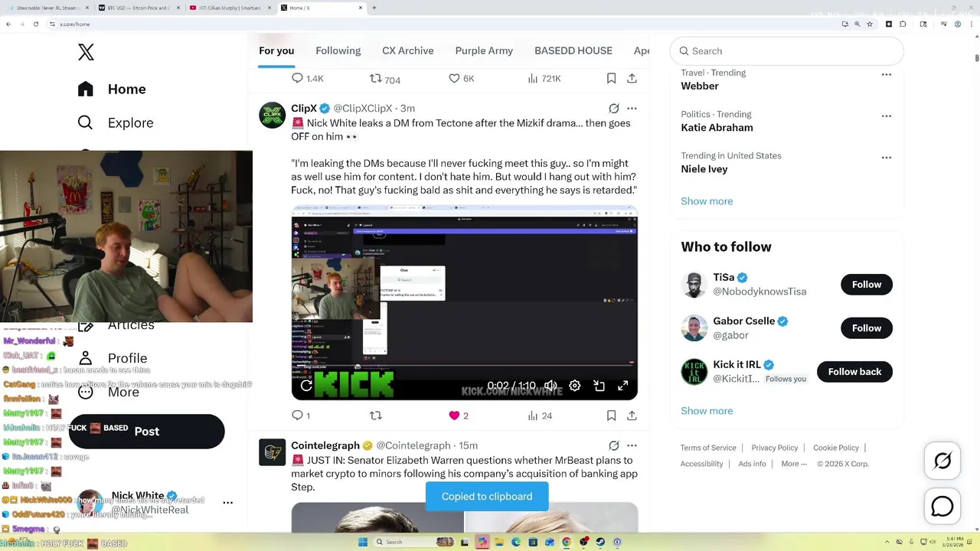980x551 pixels.
Task: Click Grok icon on ClipX post
Action: click(613, 109)
